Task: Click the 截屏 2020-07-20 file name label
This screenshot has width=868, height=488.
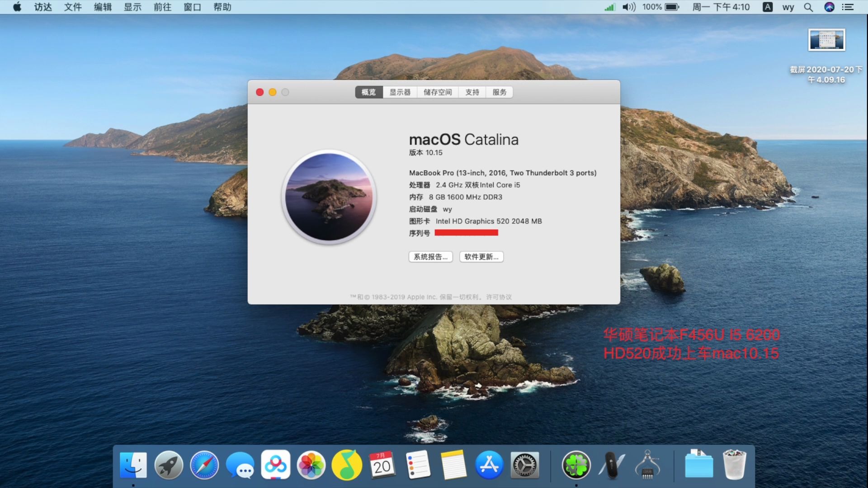Action: 826,75
